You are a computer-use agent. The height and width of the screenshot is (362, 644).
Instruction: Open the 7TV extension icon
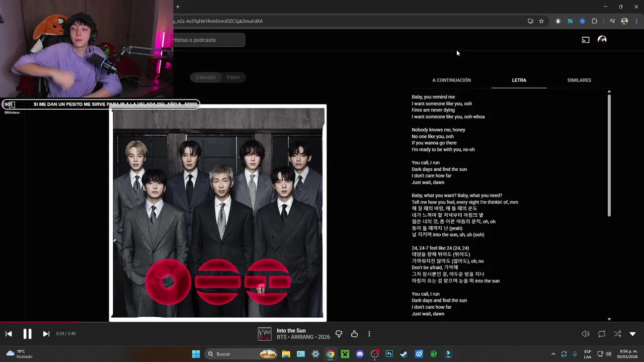coord(570,21)
